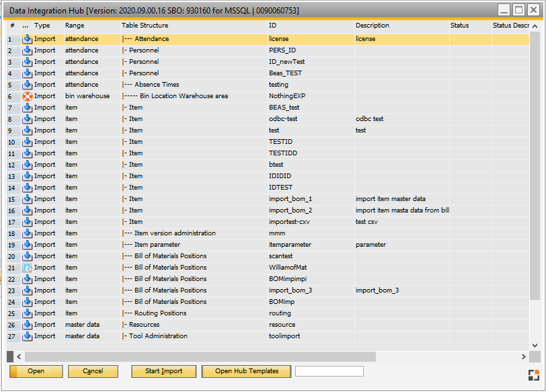Click the import icon in row 1
This screenshot has width=546, height=392.
[28, 39]
